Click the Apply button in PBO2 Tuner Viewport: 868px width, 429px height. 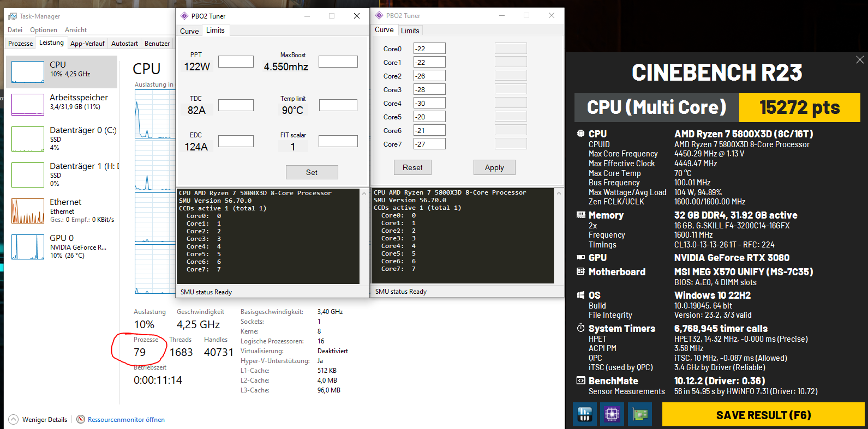coord(494,167)
